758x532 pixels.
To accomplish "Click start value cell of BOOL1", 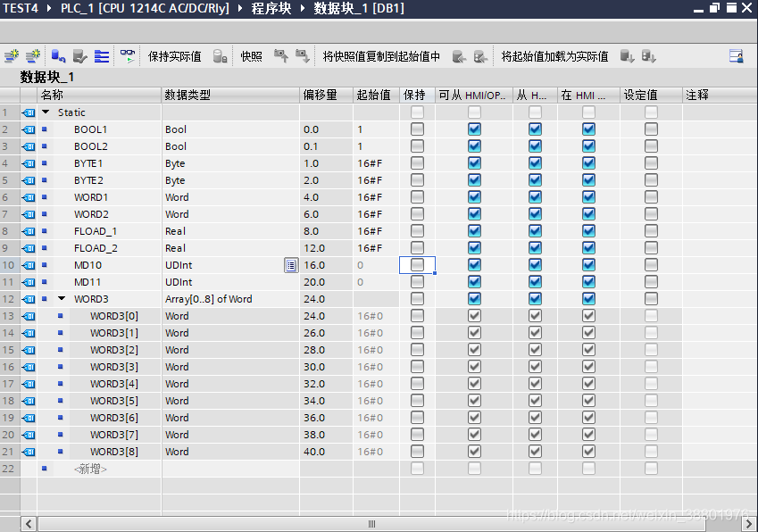I will [x=376, y=129].
